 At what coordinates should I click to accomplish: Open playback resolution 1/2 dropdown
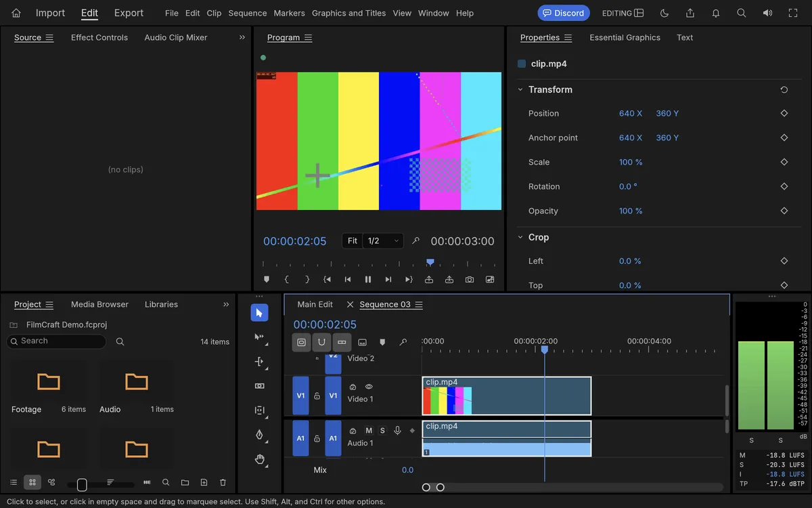coord(384,240)
